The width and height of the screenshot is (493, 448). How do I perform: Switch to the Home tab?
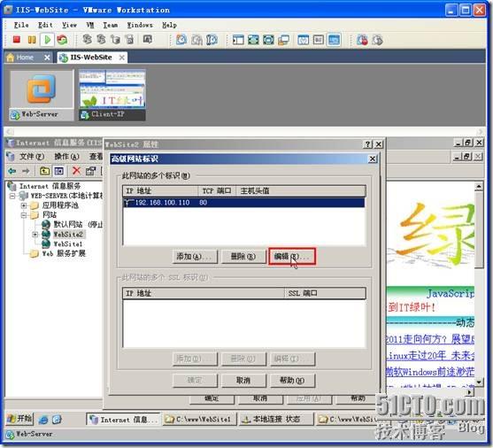point(27,58)
